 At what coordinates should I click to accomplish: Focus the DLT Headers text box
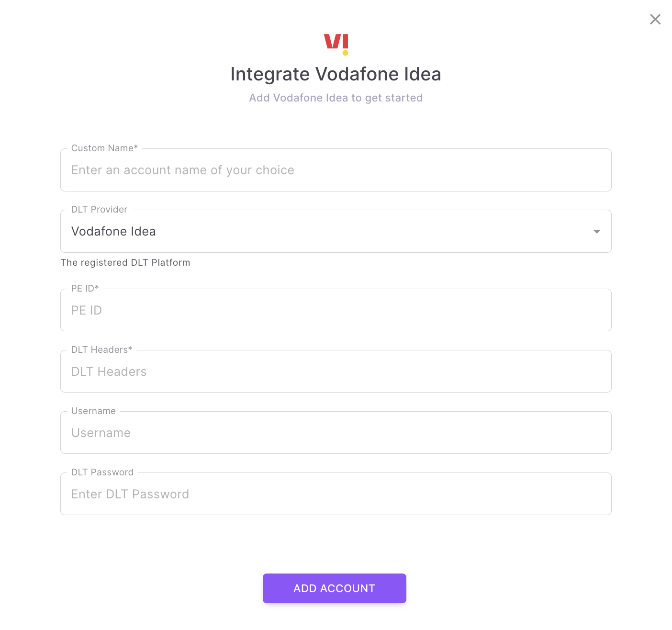[336, 371]
